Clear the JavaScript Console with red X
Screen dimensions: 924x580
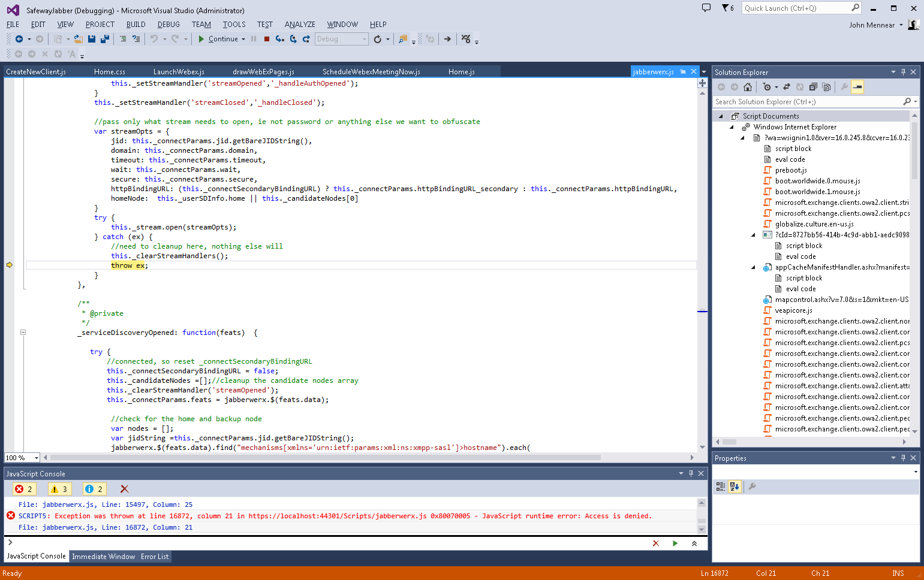tap(124, 489)
